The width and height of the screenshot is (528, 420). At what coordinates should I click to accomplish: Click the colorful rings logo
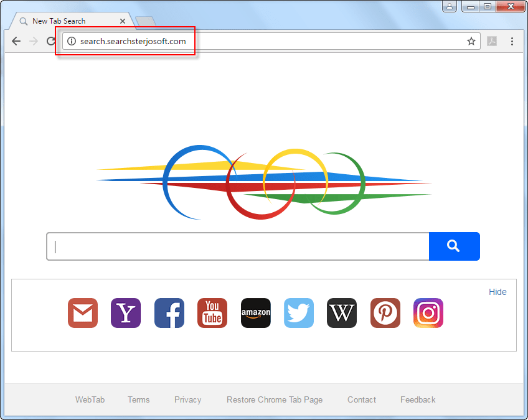click(x=264, y=182)
